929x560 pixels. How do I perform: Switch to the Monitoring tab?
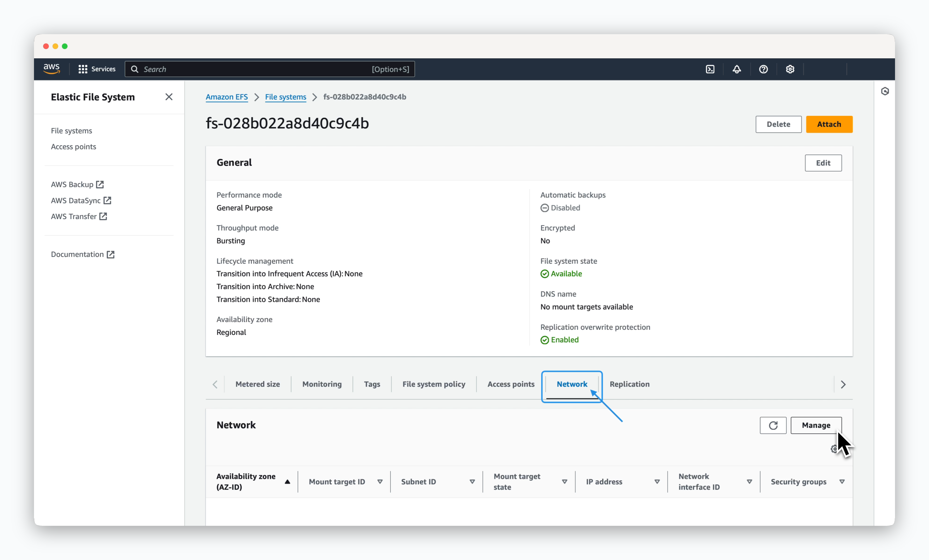(x=322, y=384)
